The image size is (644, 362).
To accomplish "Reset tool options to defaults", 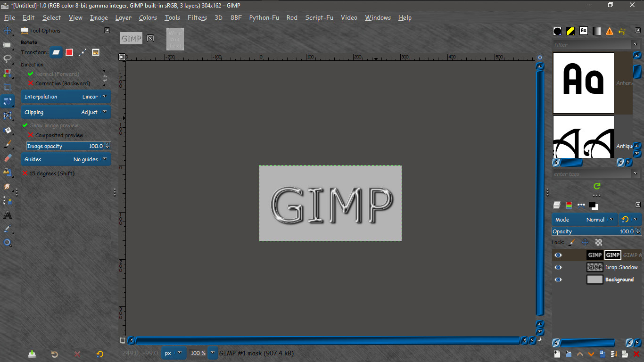I will (x=100, y=354).
